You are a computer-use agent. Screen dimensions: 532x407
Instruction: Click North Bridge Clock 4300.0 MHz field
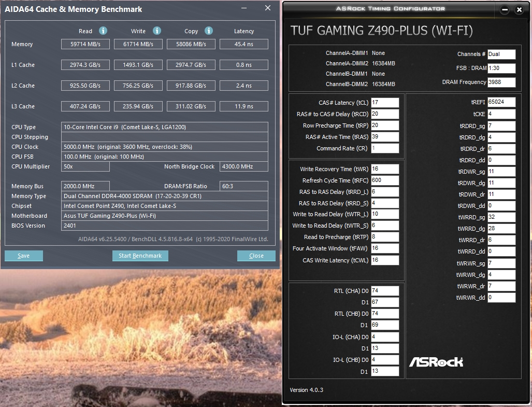click(244, 166)
